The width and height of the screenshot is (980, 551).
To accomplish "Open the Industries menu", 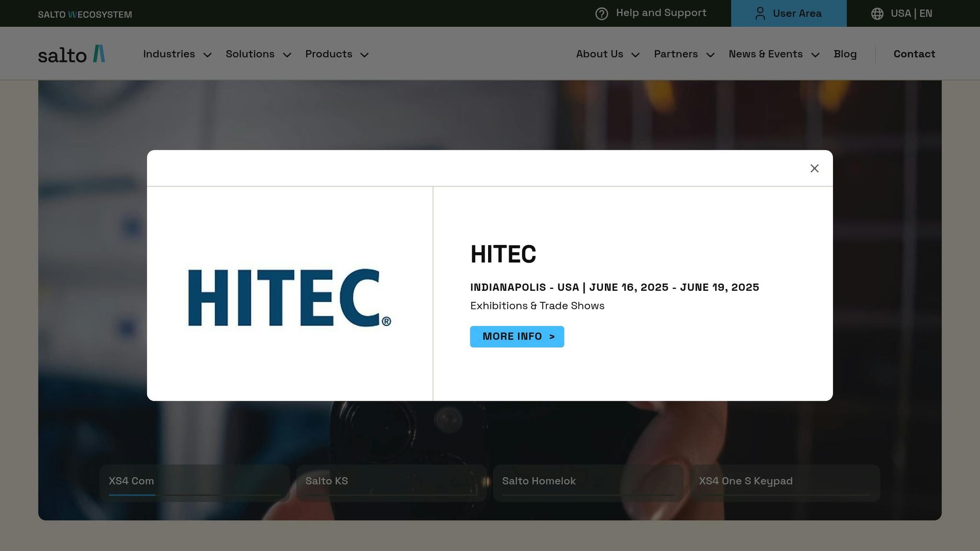I will tap(169, 54).
